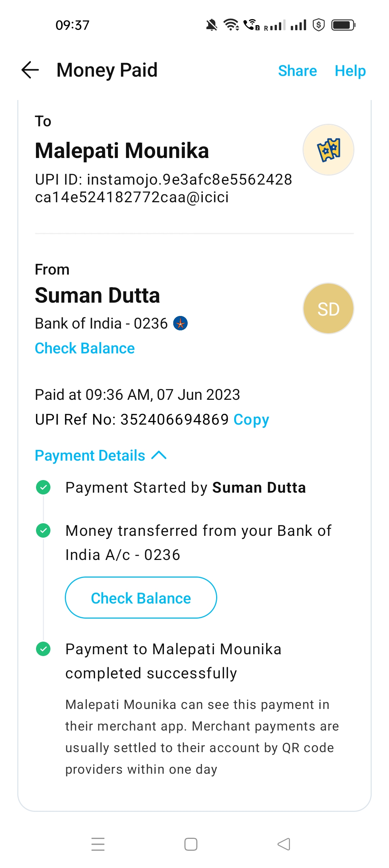
Task: Tap the payment completed green checkmark
Action: [x=44, y=649]
